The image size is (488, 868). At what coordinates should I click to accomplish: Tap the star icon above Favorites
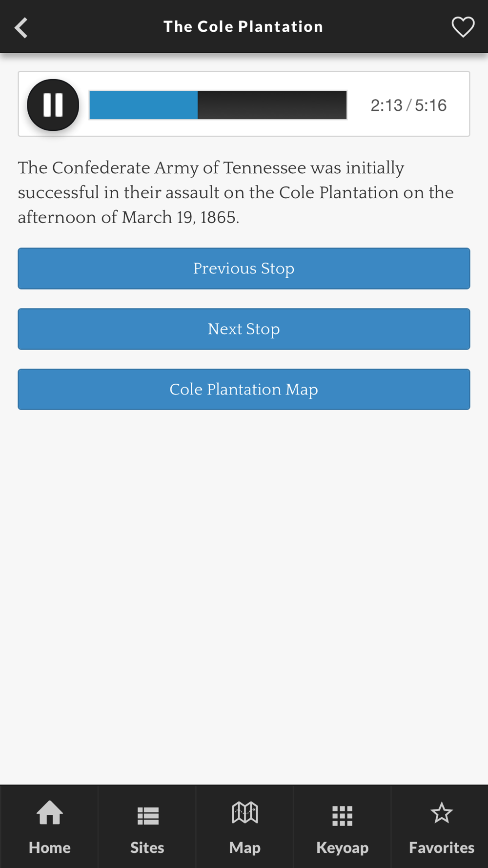click(x=442, y=813)
